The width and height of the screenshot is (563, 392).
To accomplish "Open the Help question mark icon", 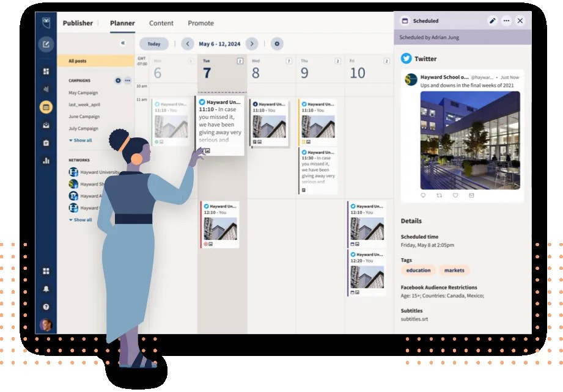I will click(x=46, y=307).
